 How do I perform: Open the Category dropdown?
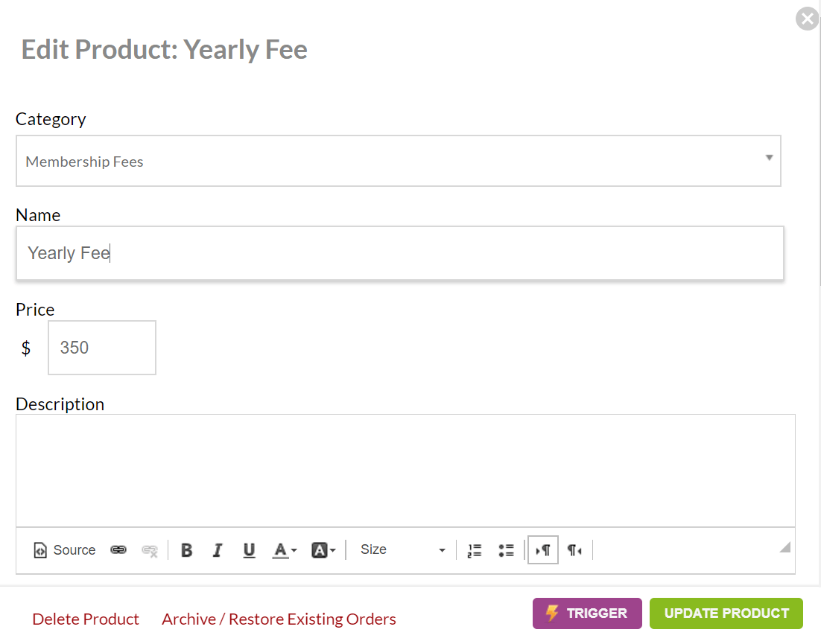pos(398,161)
